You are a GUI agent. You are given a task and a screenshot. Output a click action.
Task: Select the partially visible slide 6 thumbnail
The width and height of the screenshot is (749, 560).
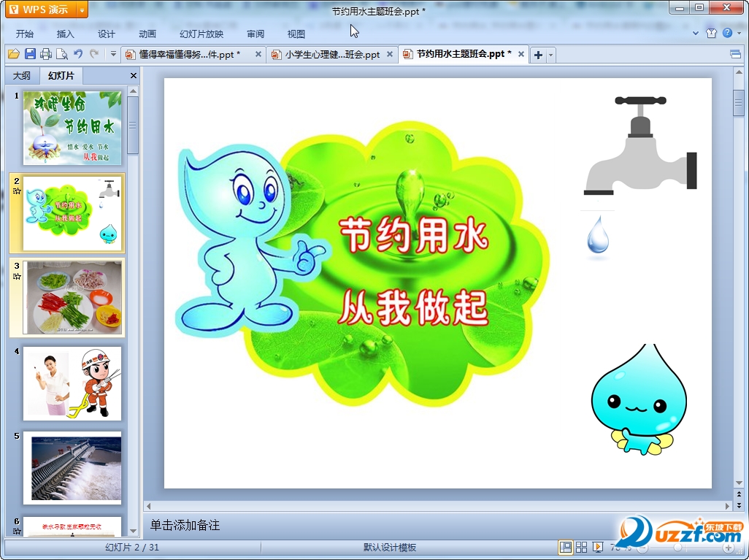pos(72,526)
